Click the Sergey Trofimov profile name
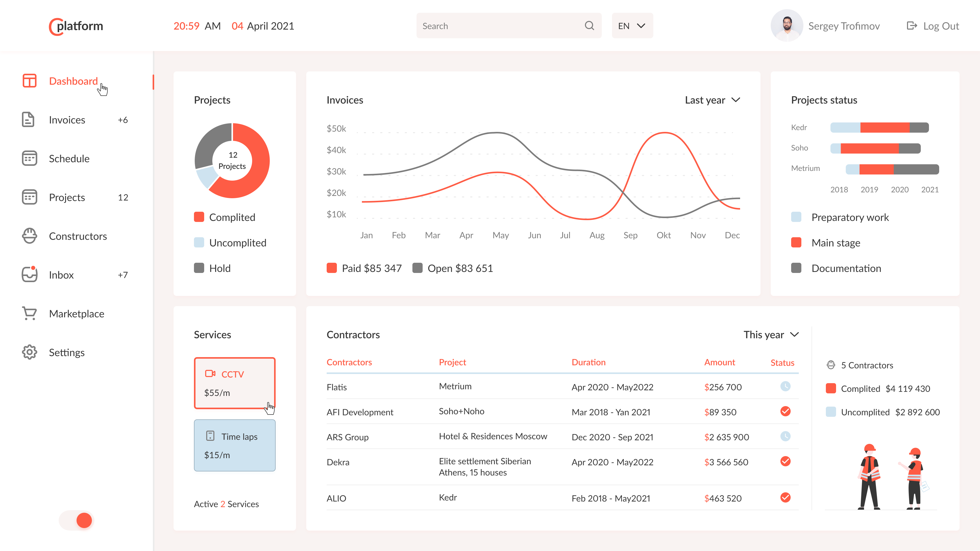Viewport: 980px width, 551px height. [x=844, y=26]
